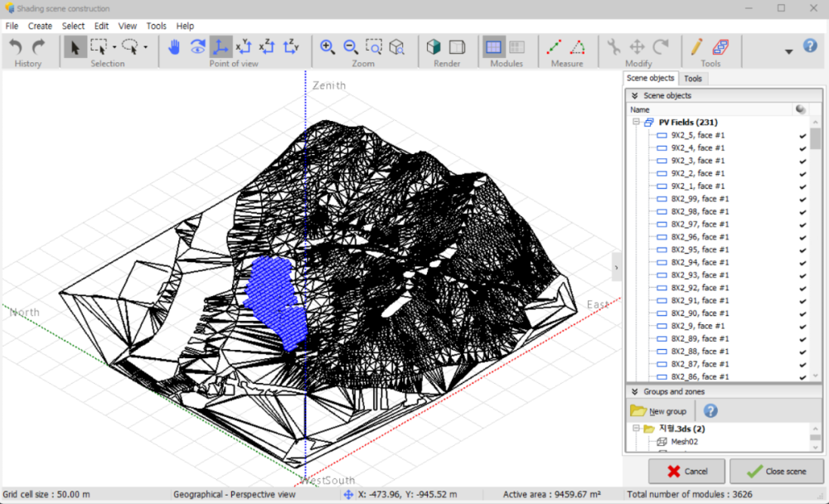829x504 pixels.
Task: Switch to the Tools tab
Action: tap(693, 79)
